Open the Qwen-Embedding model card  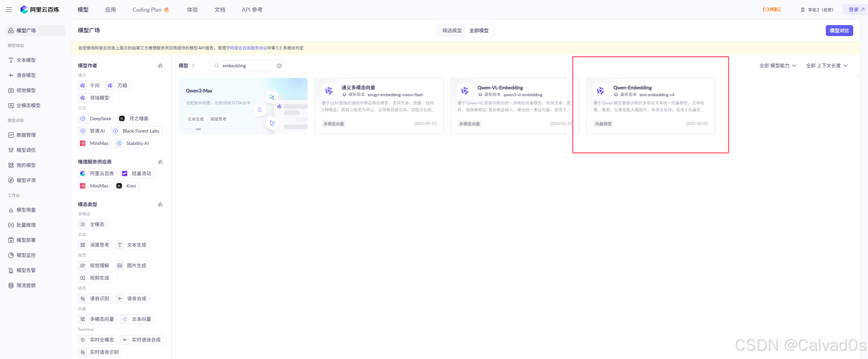(x=651, y=106)
